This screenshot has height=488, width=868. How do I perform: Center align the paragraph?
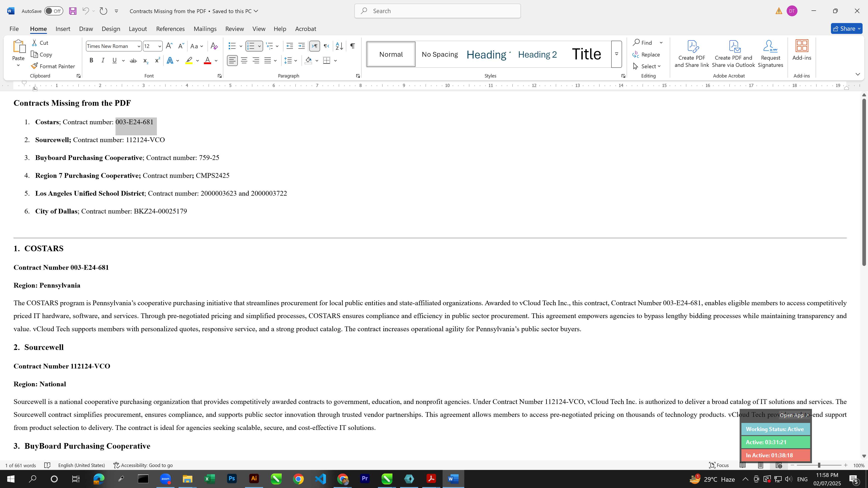(244, 61)
